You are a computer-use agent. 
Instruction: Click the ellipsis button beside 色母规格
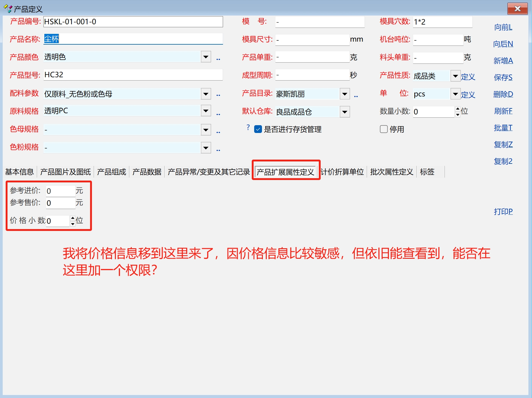(x=218, y=132)
